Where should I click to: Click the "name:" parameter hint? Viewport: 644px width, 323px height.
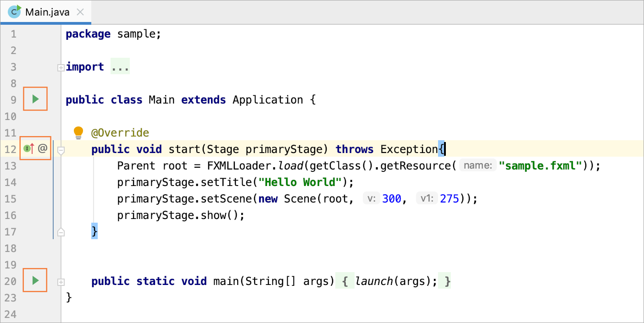[477, 165]
